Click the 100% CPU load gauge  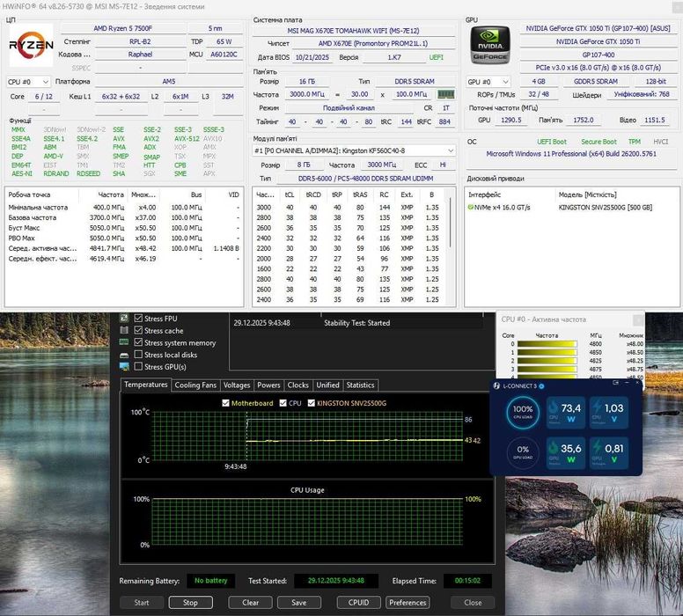[523, 412]
